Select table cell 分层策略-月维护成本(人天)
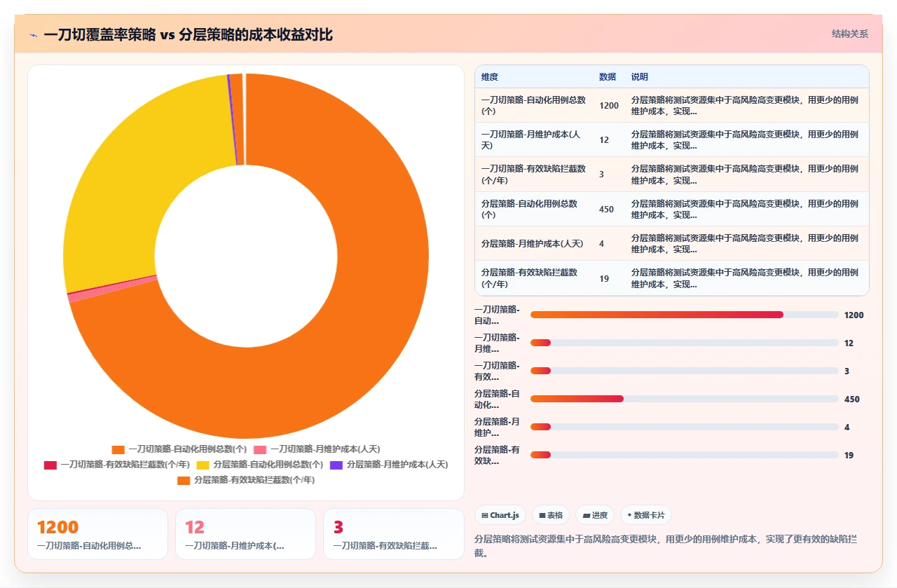 pyautogui.click(x=534, y=243)
